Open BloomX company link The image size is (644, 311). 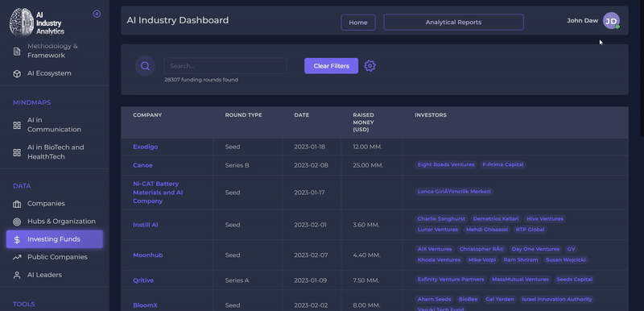(x=145, y=305)
